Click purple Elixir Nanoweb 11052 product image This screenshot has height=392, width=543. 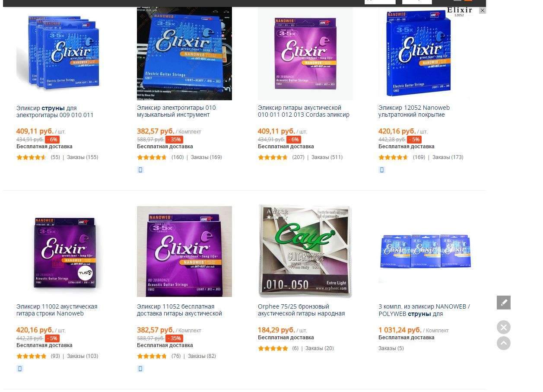click(184, 252)
